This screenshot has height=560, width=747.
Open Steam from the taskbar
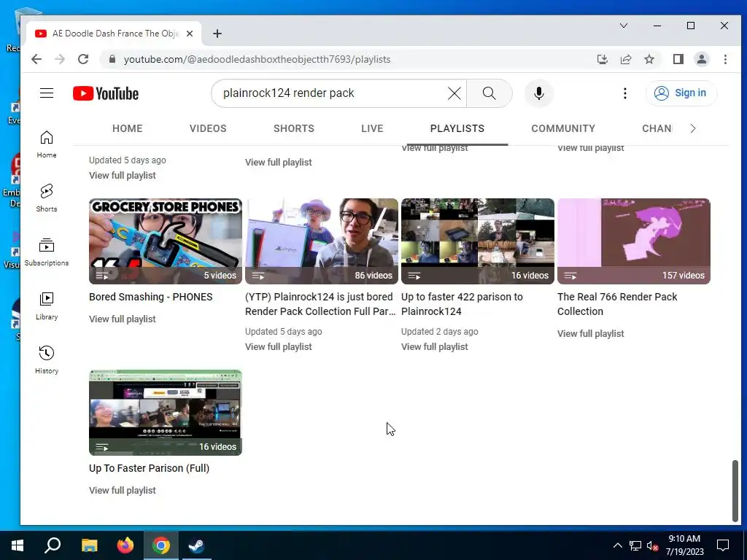(x=197, y=545)
